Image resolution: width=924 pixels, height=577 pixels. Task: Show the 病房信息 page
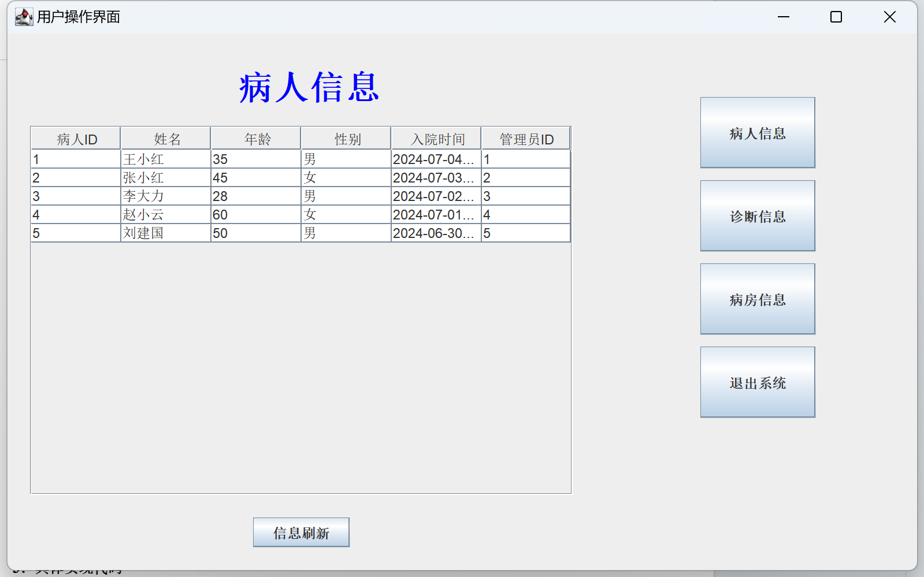(x=757, y=299)
